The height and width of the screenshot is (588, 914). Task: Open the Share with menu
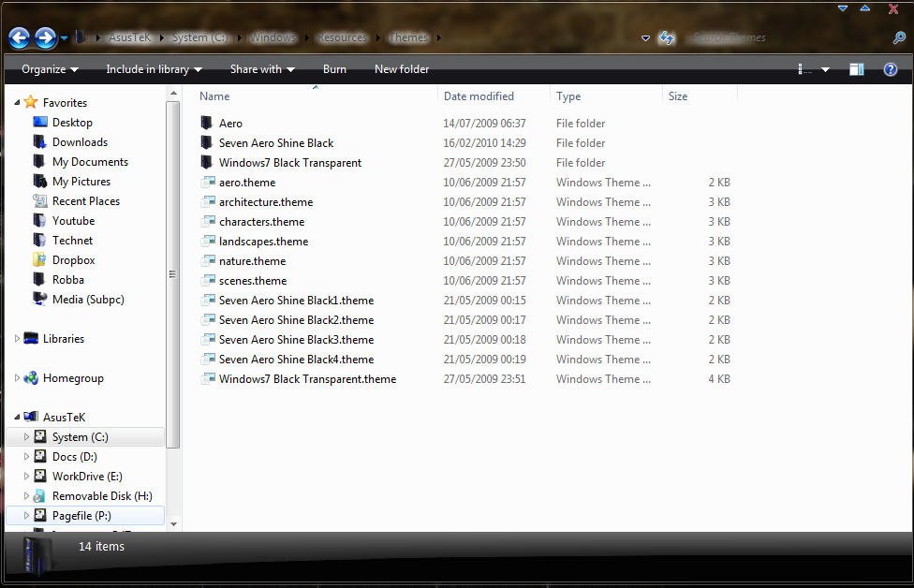pyautogui.click(x=262, y=69)
